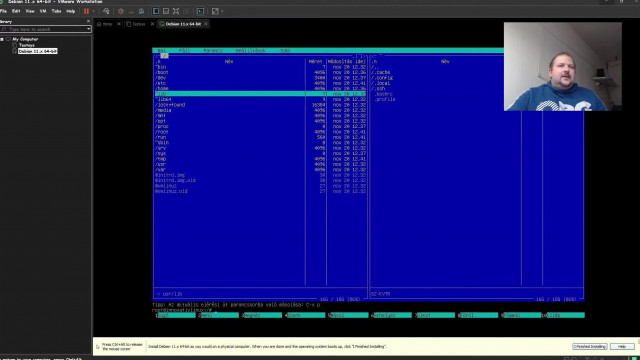Select the /proc directory row
Image resolution: width=640 pixels, height=360 pixels.
(260, 127)
